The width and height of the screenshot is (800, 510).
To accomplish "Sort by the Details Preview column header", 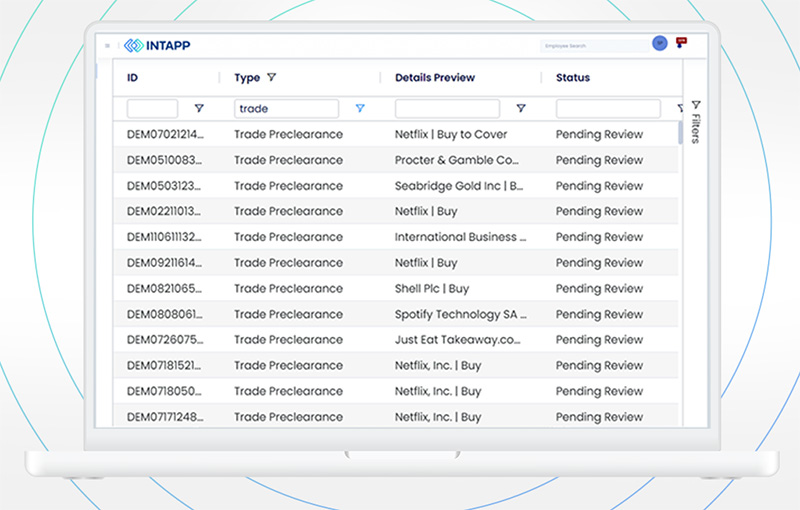I will 435,78.
